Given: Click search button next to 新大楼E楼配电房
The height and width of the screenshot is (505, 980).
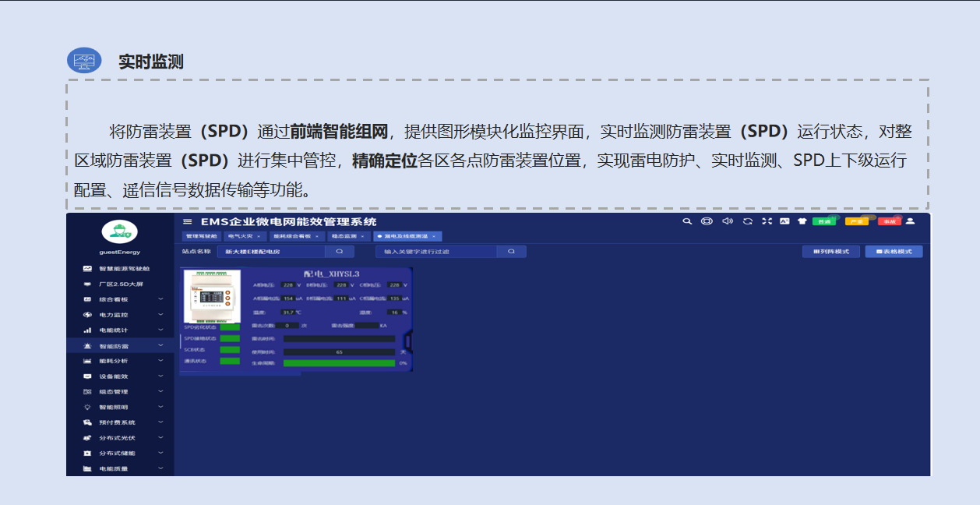Looking at the screenshot, I should [340, 252].
